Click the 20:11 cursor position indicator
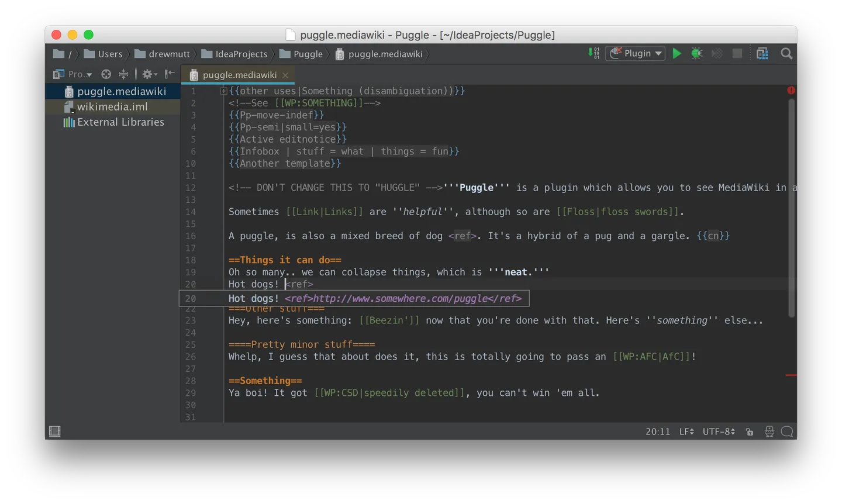The width and height of the screenshot is (842, 504). coord(658,431)
